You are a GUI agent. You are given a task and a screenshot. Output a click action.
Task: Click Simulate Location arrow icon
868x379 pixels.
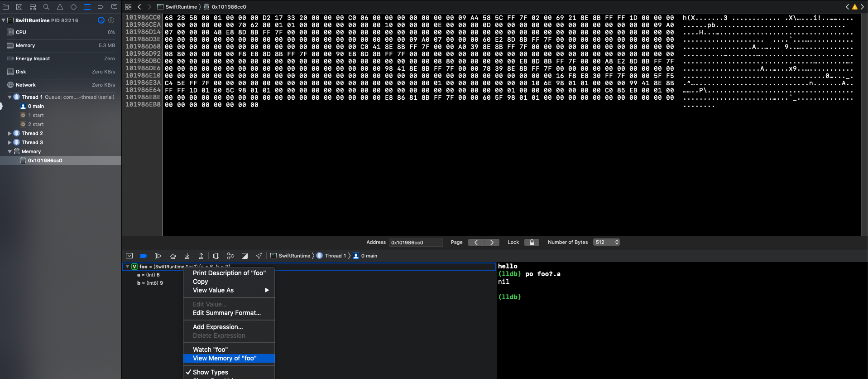coord(259,256)
